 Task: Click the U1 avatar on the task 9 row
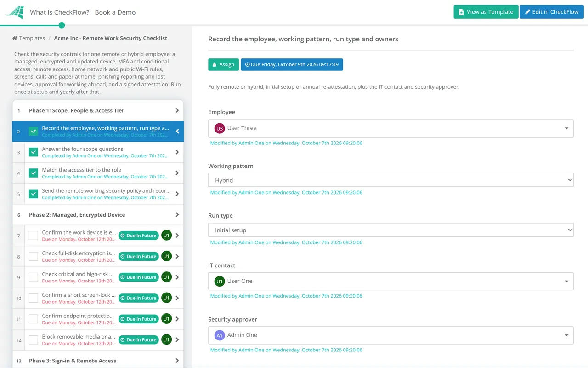click(166, 277)
